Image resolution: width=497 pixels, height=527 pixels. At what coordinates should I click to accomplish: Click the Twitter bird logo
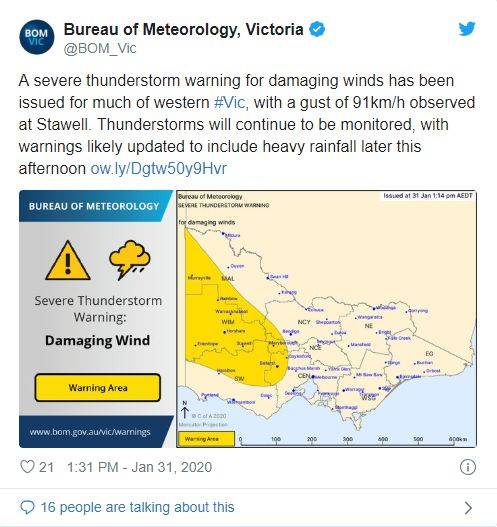(x=467, y=29)
